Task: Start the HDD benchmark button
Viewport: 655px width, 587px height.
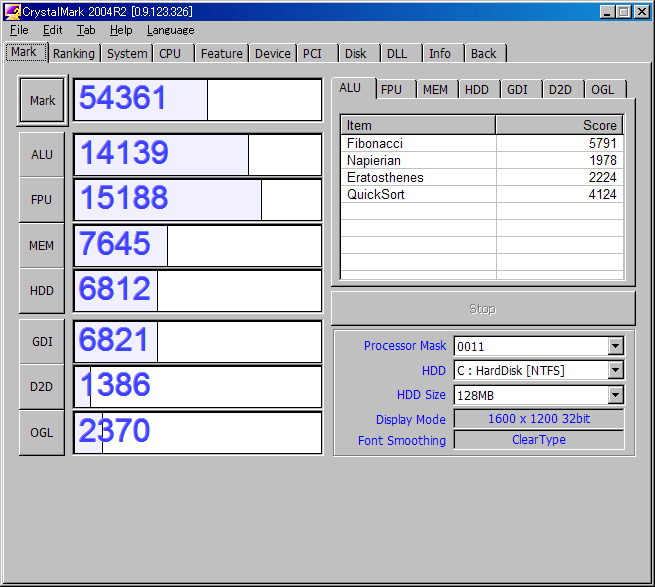Action: coord(42,291)
